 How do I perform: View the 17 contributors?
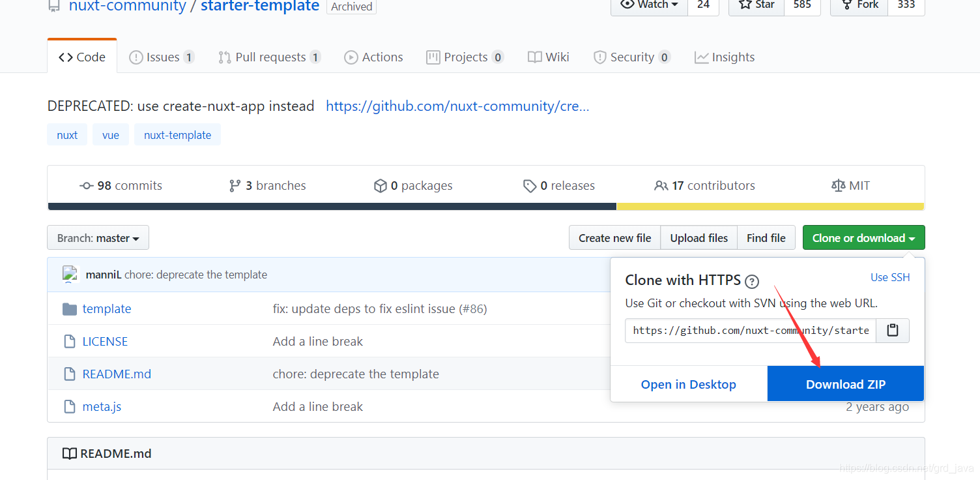pos(704,186)
